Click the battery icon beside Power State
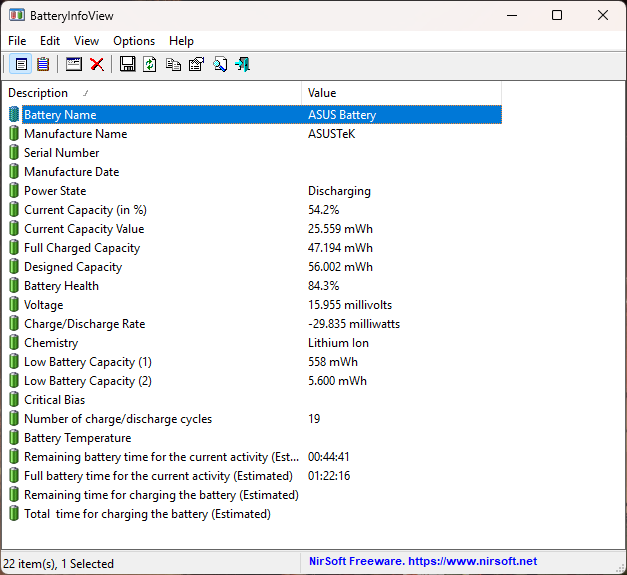This screenshot has width=627, height=575. tap(14, 190)
